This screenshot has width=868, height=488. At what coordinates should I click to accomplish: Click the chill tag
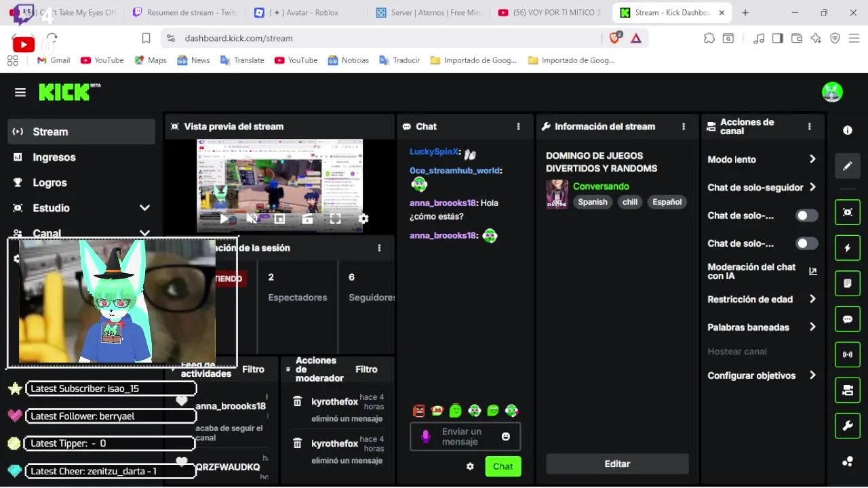coord(630,202)
